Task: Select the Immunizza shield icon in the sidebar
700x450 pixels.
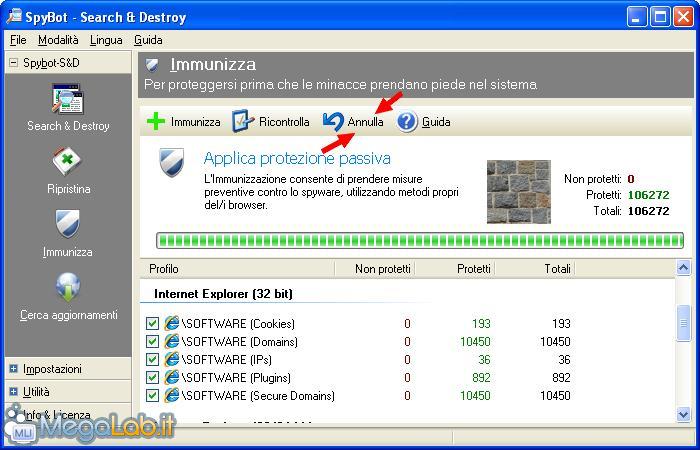Action: click(68, 224)
